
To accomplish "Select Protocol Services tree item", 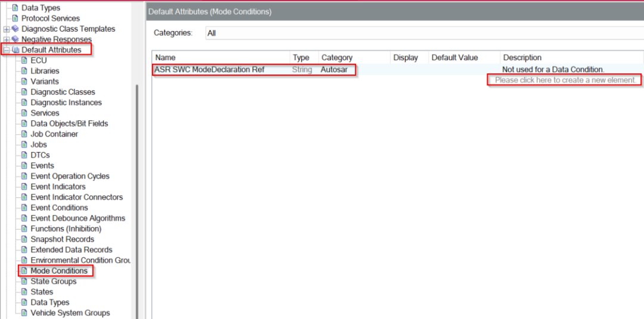I will point(51,18).
